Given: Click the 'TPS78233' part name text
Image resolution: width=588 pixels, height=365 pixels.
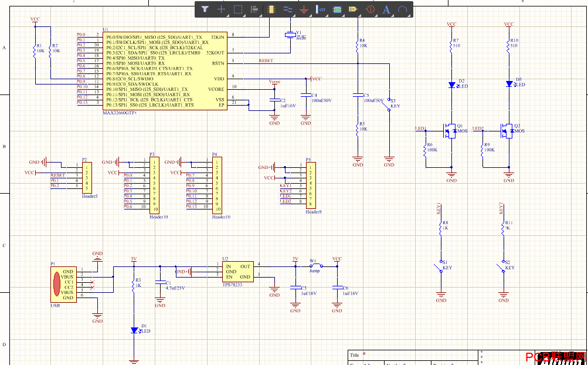Looking at the screenshot, I should (233, 285).
